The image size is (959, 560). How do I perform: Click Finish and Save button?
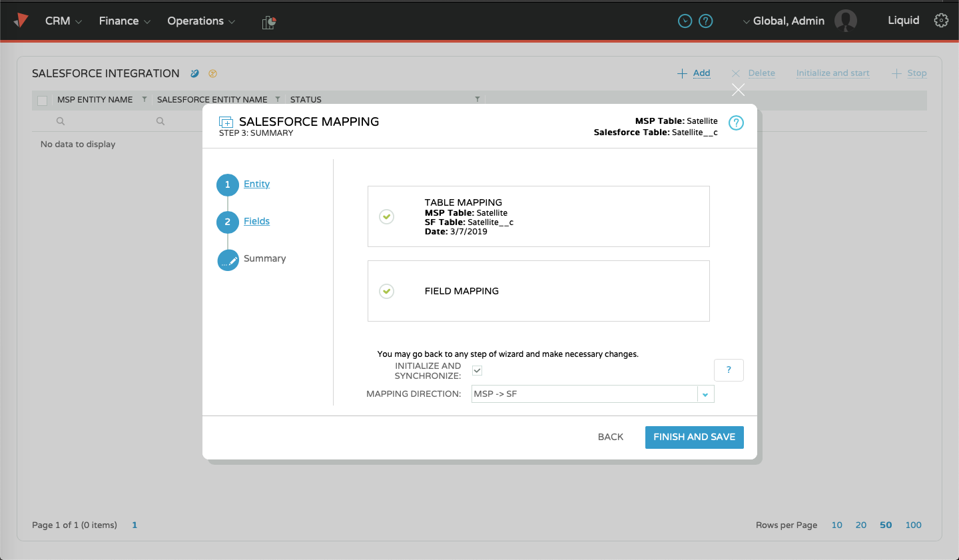tap(695, 437)
